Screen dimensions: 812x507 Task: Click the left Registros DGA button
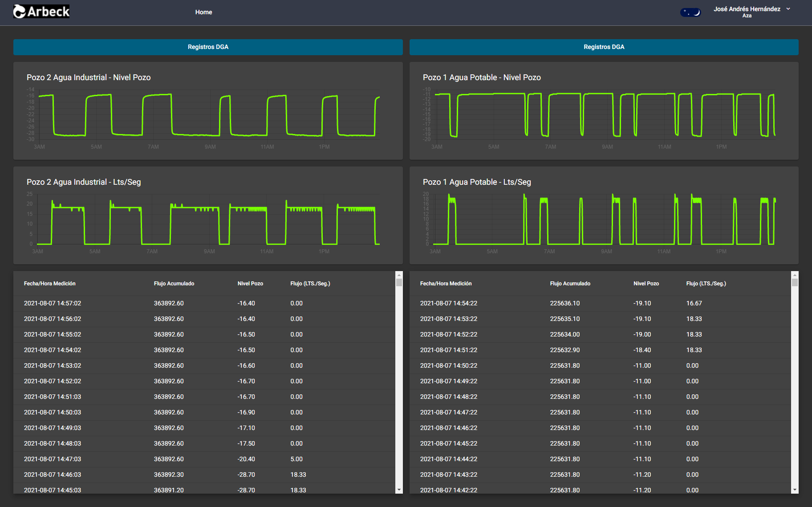click(208, 47)
